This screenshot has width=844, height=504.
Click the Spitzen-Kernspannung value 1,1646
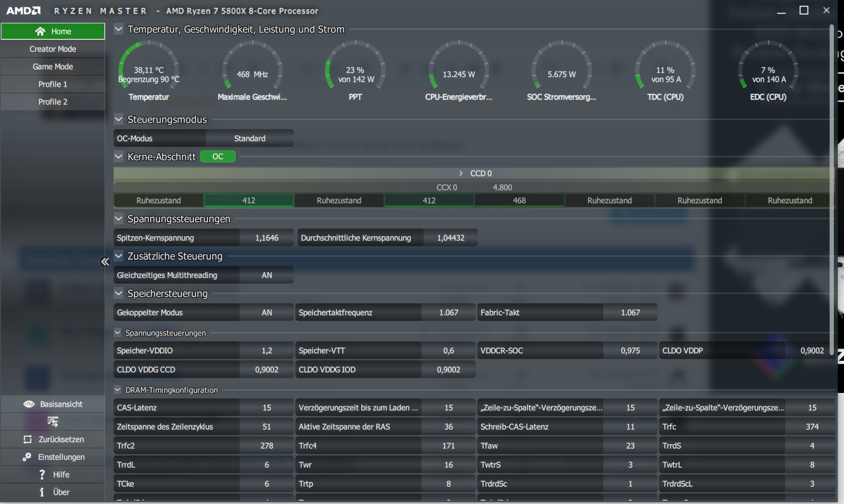(267, 238)
